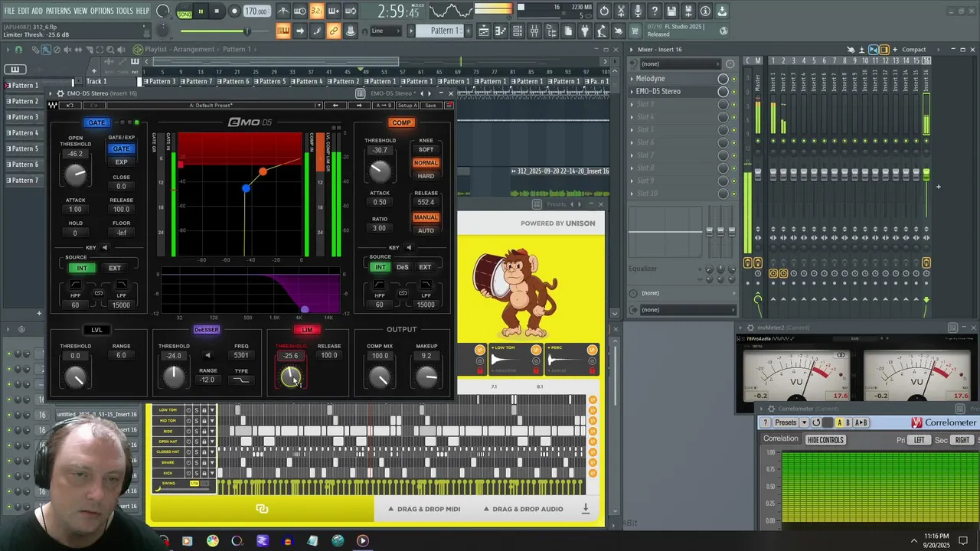This screenshot has height=551, width=980.
Task: Click the record button in transport
Action: pyautogui.click(x=233, y=11)
